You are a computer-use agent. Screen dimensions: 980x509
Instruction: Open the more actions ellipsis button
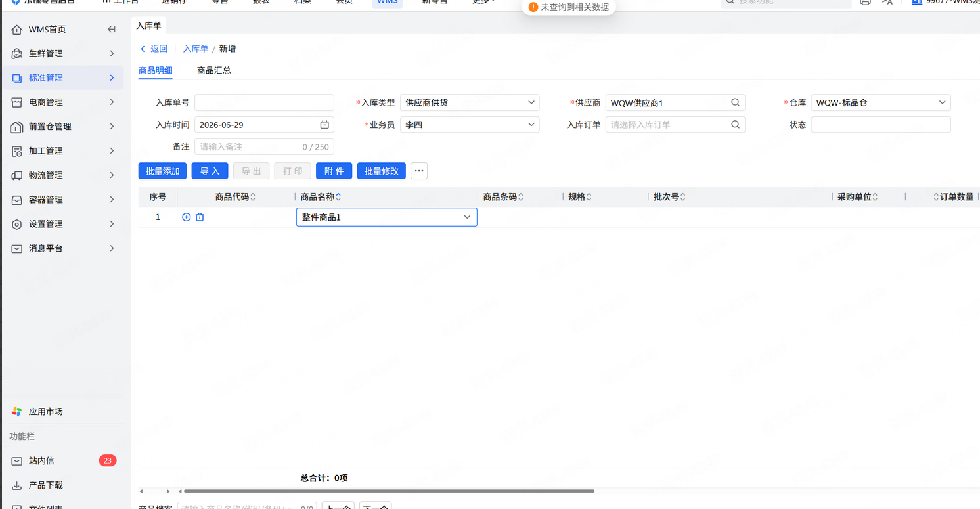coord(419,171)
